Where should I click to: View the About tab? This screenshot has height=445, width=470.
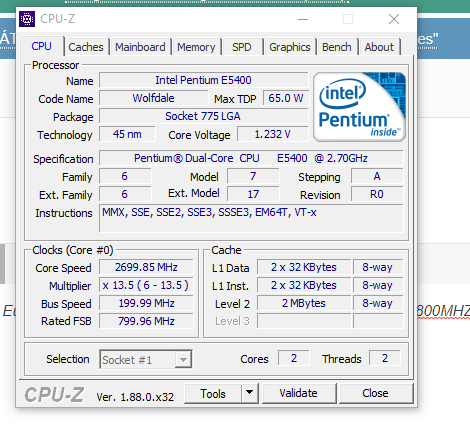tap(379, 47)
